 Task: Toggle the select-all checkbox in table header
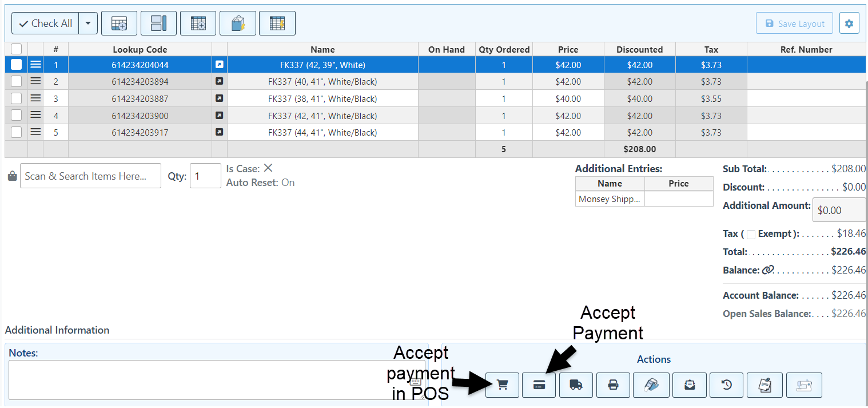(x=16, y=50)
